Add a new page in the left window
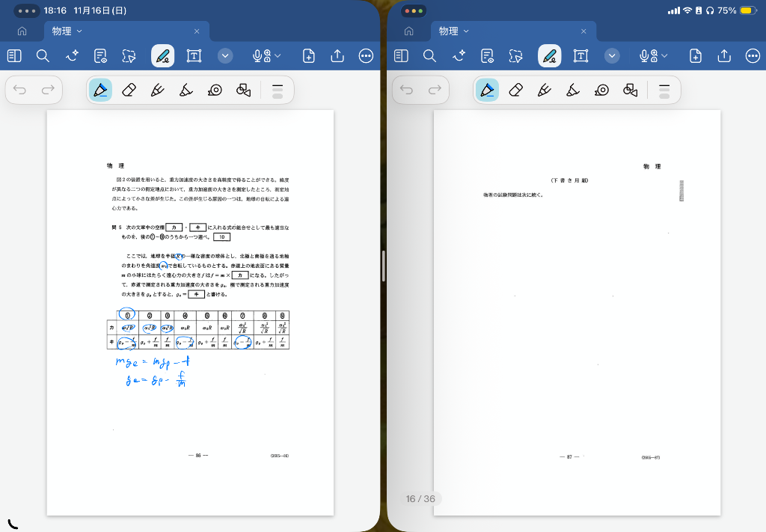The width and height of the screenshot is (766, 532). click(308, 56)
